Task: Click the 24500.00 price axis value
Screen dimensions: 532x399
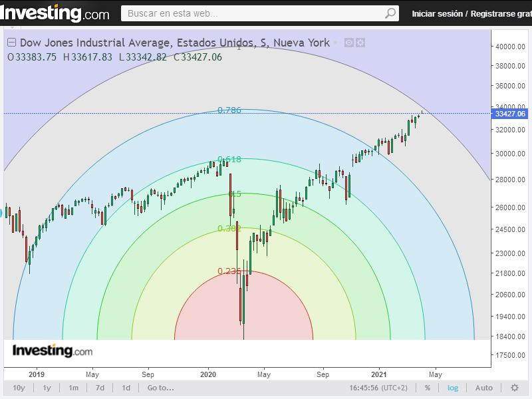Action: coord(510,229)
